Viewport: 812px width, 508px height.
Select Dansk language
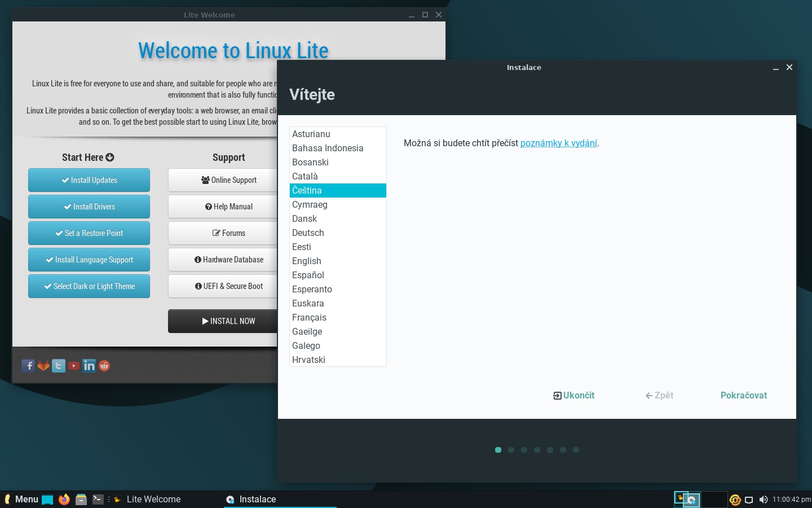tap(338, 218)
